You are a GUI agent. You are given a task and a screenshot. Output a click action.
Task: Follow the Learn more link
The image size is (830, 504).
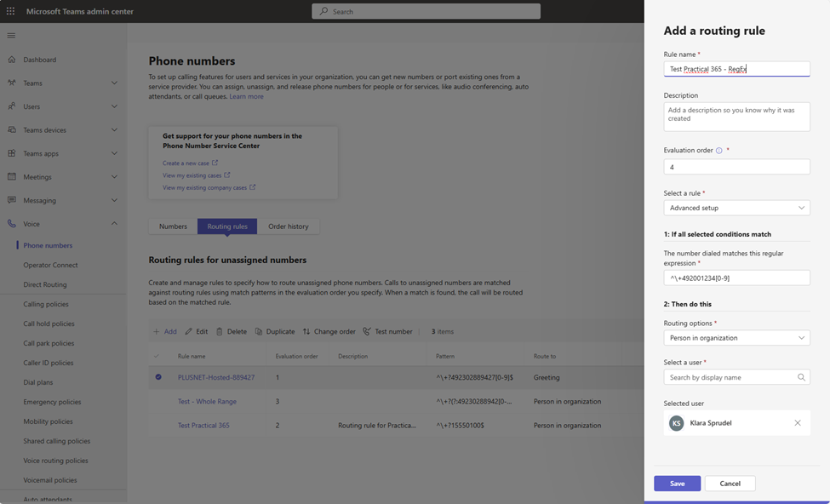click(x=246, y=96)
